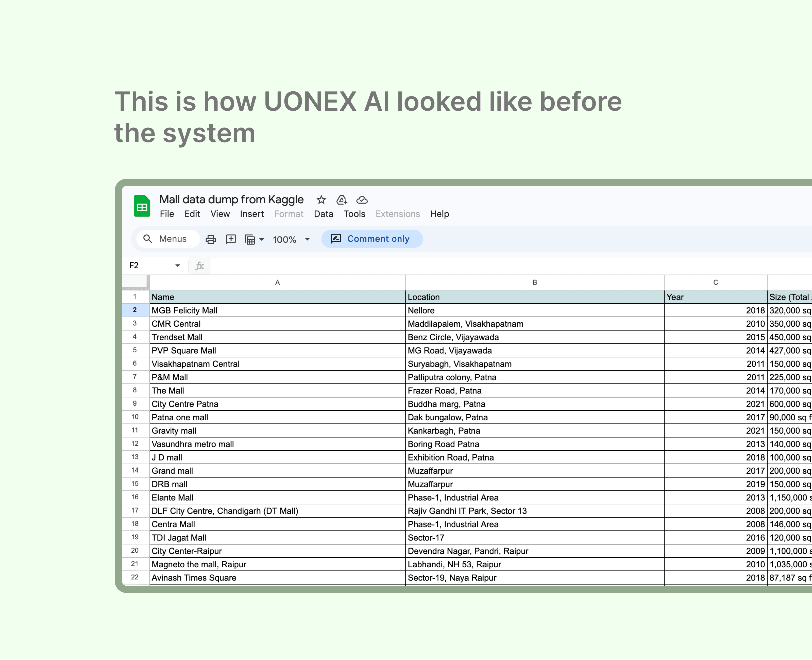Screen dimensions: 812x660
Task: Open the File menu
Action: click(167, 214)
